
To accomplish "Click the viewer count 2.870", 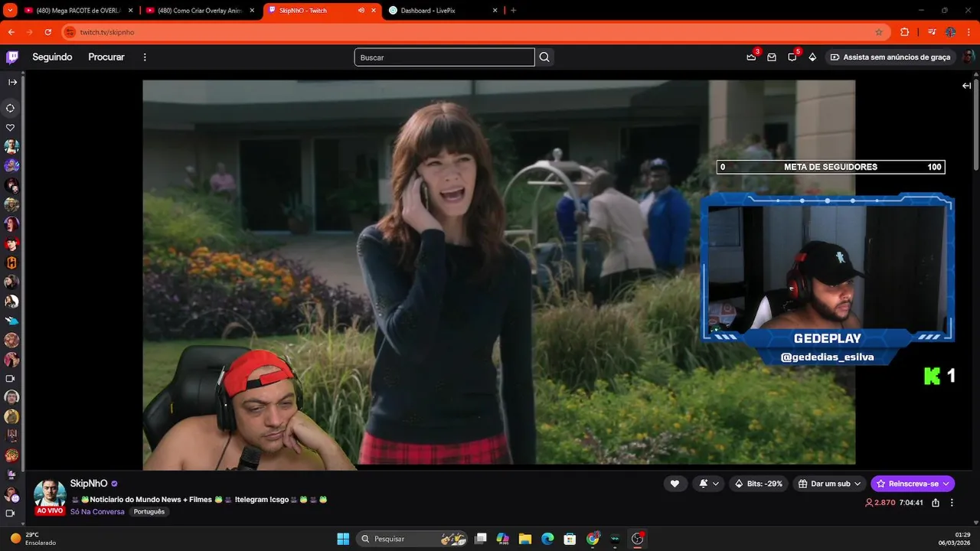I will tap(880, 503).
